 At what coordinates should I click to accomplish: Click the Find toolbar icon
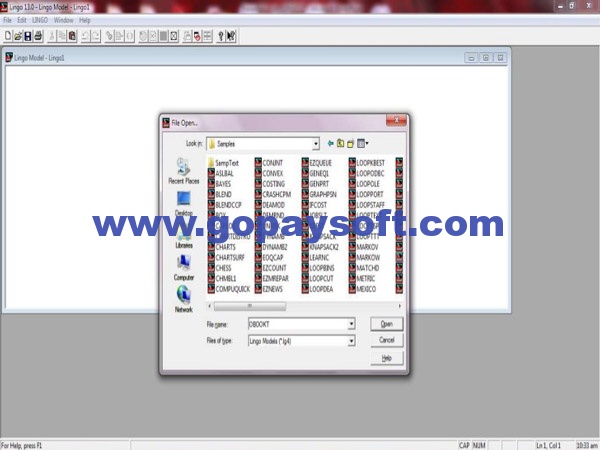point(109,36)
